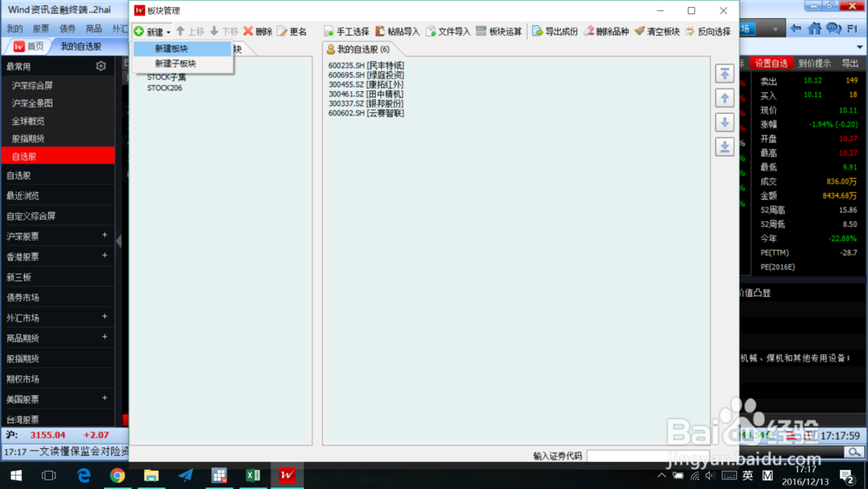This screenshot has height=489, width=868.
Task: Expand 外汇市场 plus sign
Action: click(105, 317)
